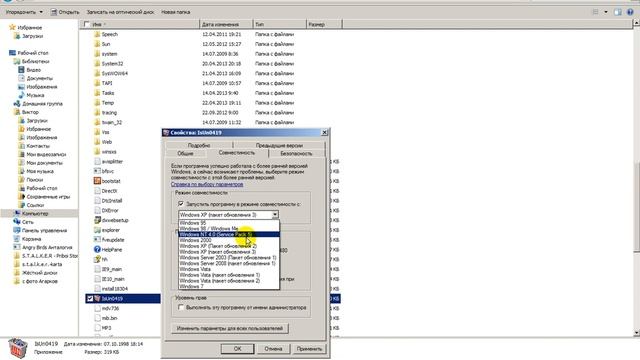The image size is (640, 360).
Task: Select the mdv736 file name
Action: (110, 308)
